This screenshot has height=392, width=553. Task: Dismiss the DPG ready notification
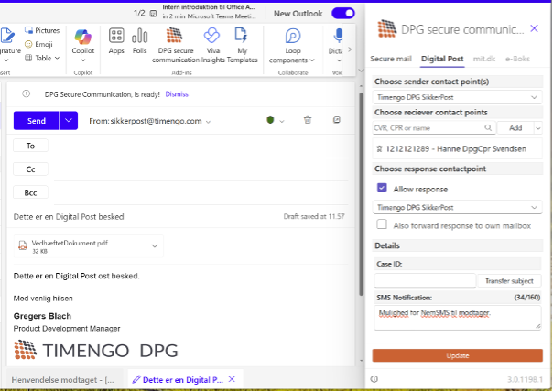coord(177,94)
